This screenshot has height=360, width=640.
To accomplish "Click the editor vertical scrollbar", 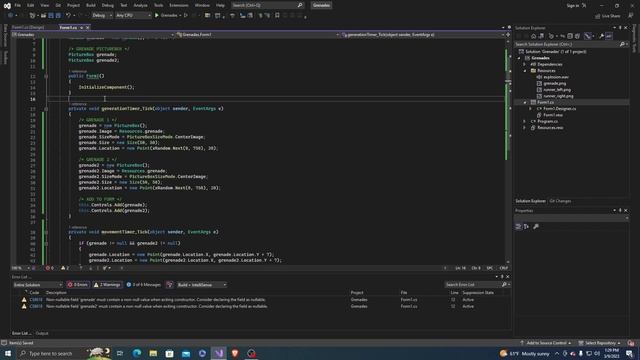I will coord(508,151).
